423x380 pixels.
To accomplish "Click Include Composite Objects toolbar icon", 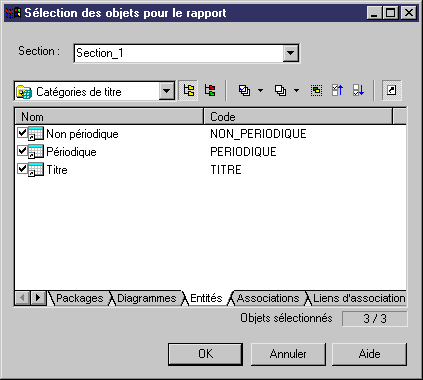I will pos(210,90).
